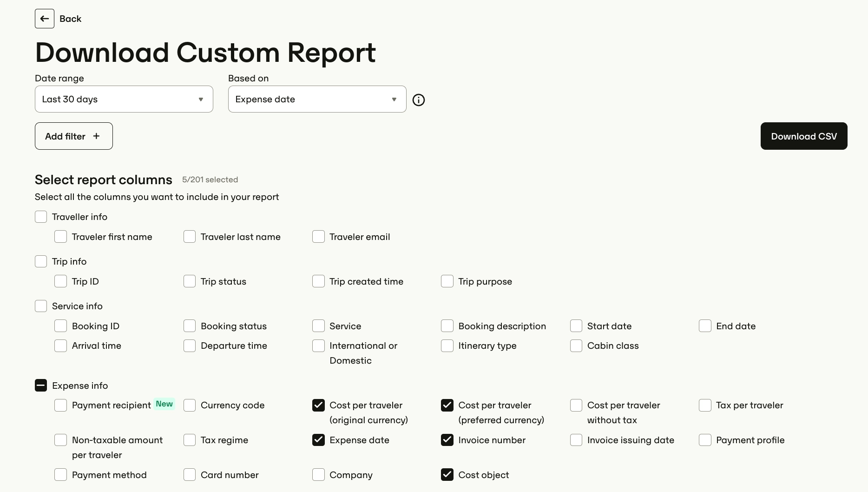Click the back arrow icon

click(45, 19)
